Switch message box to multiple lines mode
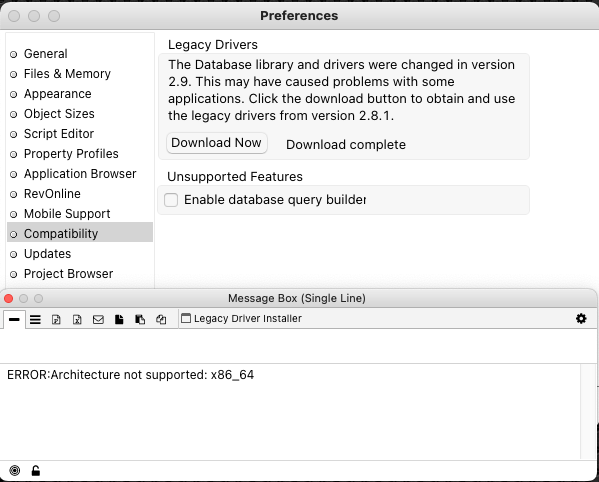 click(35, 319)
